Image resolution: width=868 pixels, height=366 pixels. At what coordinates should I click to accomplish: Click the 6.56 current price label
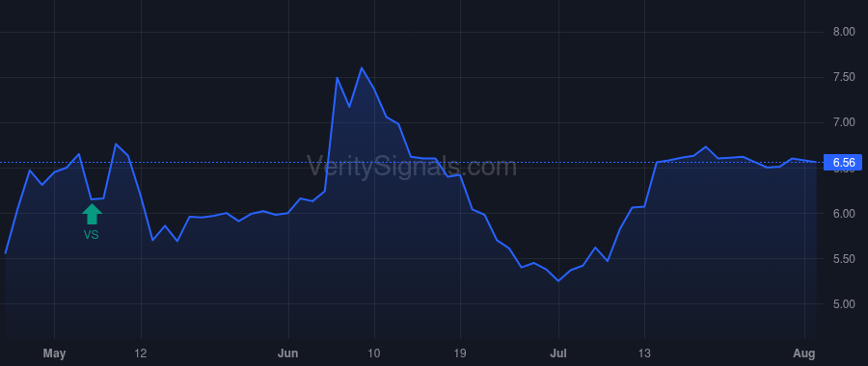point(844,163)
